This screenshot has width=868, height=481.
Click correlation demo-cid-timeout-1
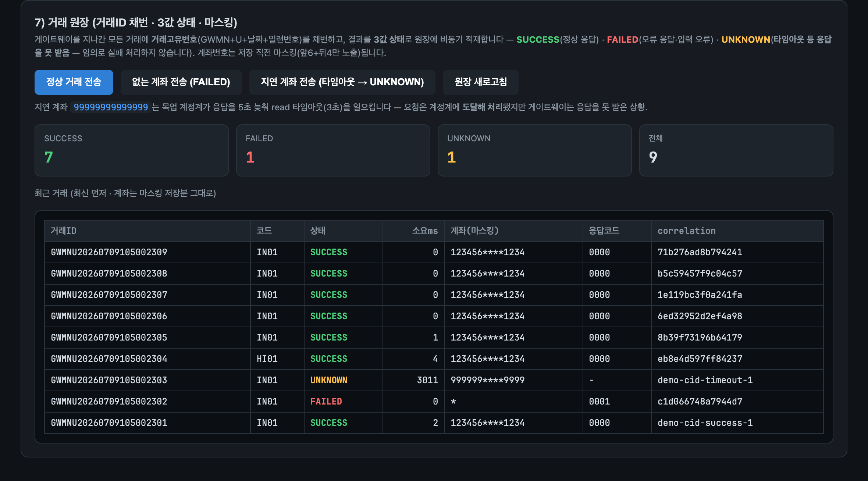coord(705,380)
